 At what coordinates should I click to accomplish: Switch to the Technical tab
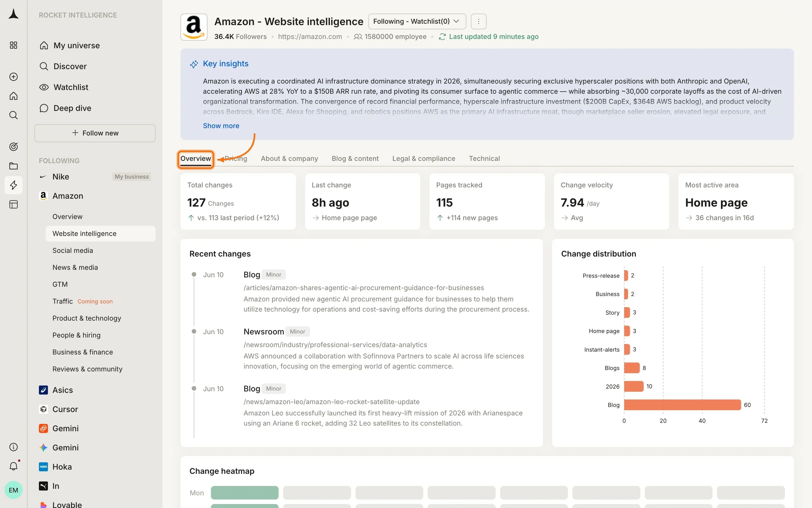(x=484, y=159)
